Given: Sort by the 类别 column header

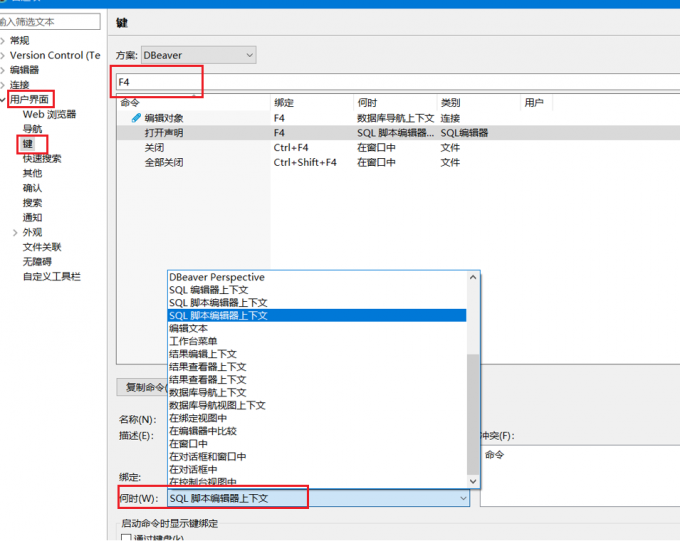Looking at the screenshot, I should 478,102.
